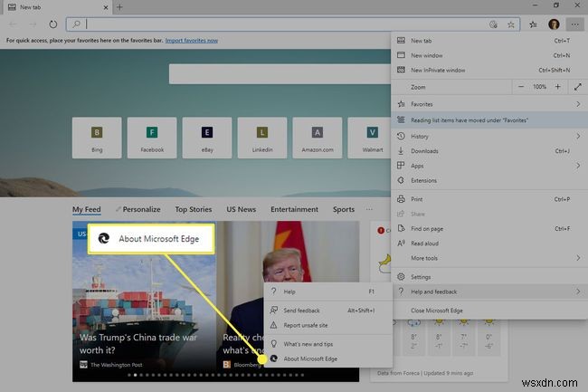Open tracking prevention icon in address bar

(x=493, y=24)
